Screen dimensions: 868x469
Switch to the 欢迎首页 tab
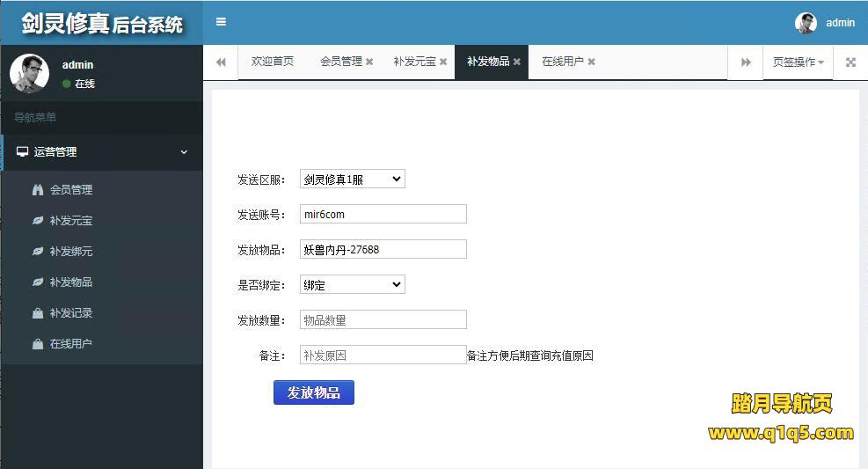pos(273,62)
